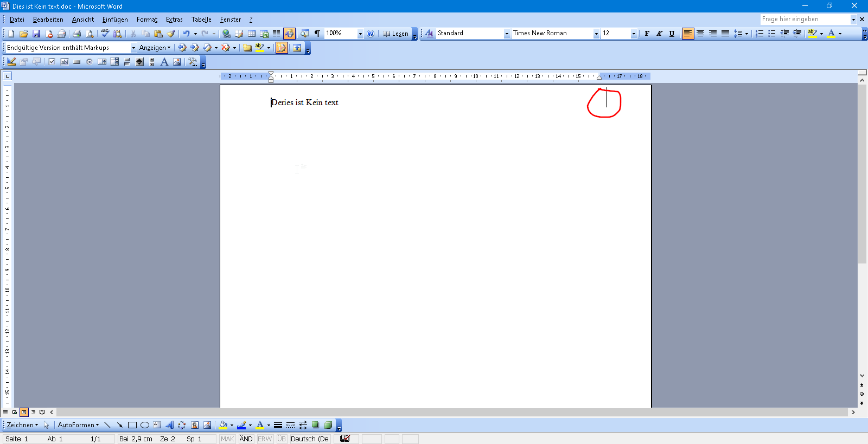The width and height of the screenshot is (868, 444).
Task: Open the Format menu
Action: click(x=147, y=20)
